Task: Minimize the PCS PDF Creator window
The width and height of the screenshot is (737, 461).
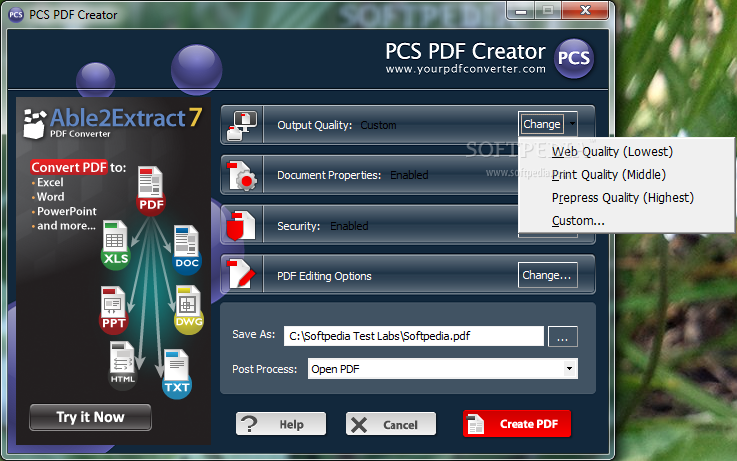Action: tap(521, 10)
